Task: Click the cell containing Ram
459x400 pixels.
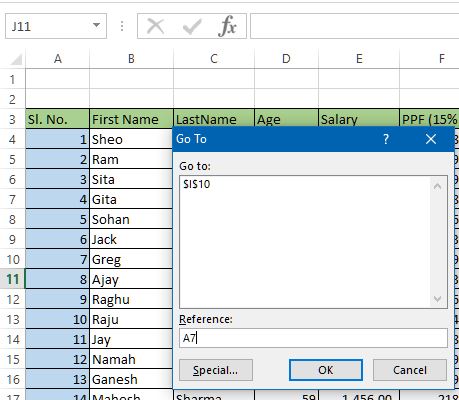Action: click(x=131, y=159)
